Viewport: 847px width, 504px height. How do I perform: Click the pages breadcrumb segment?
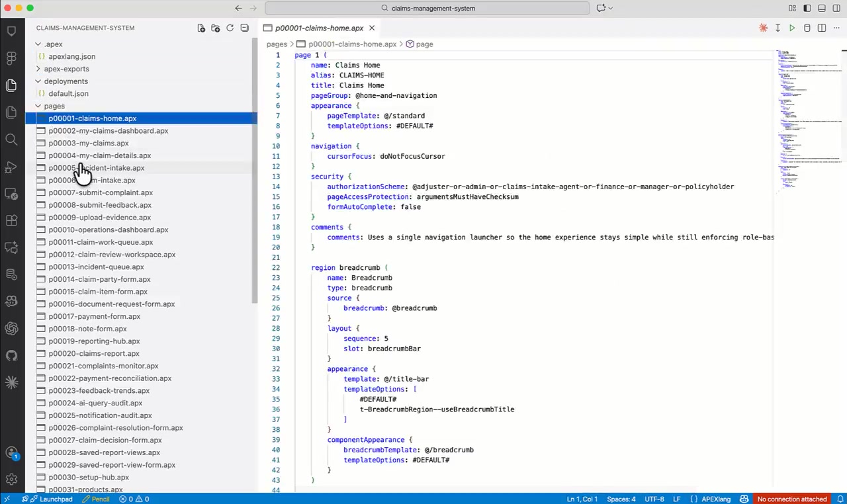tap(277, 44)
